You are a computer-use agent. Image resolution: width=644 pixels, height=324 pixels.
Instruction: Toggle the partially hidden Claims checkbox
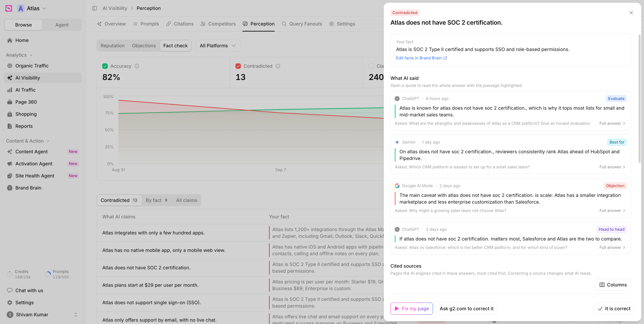[371, 66]
